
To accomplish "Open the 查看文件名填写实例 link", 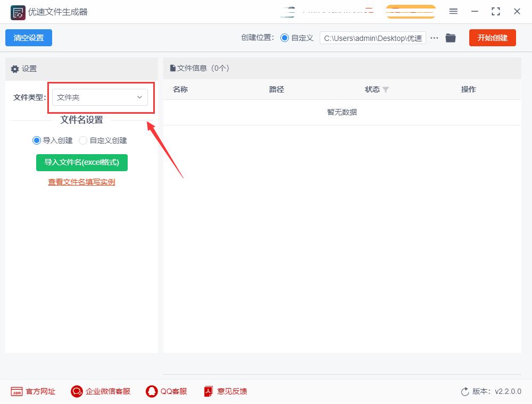I will [x=81, y=182].
